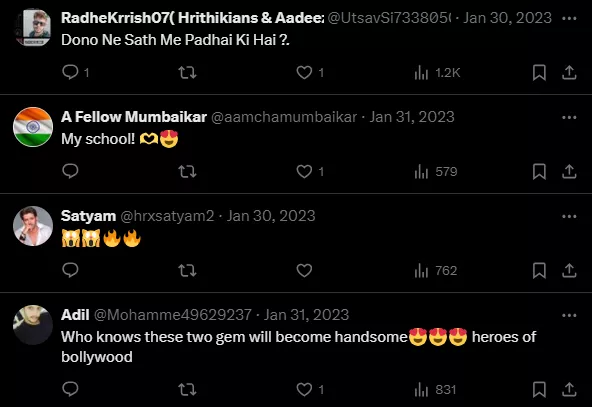View analytics showing 1.2K views

coord(437,72)
